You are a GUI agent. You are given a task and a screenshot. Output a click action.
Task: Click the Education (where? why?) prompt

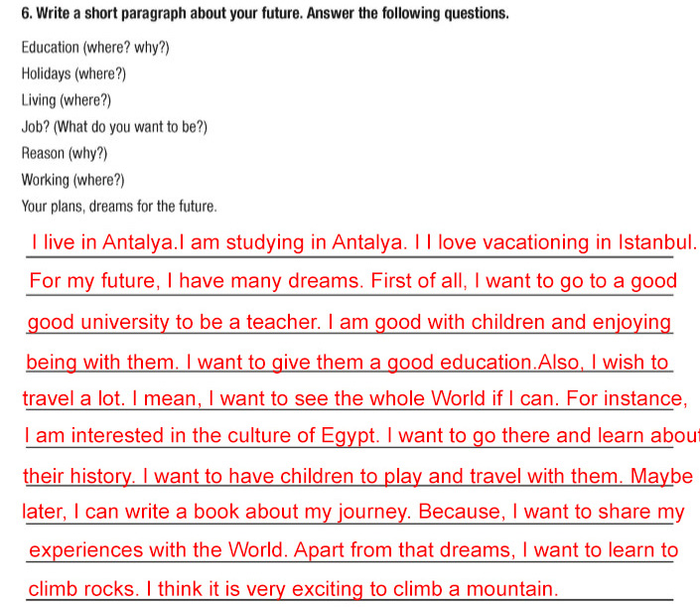coord(95,48)
